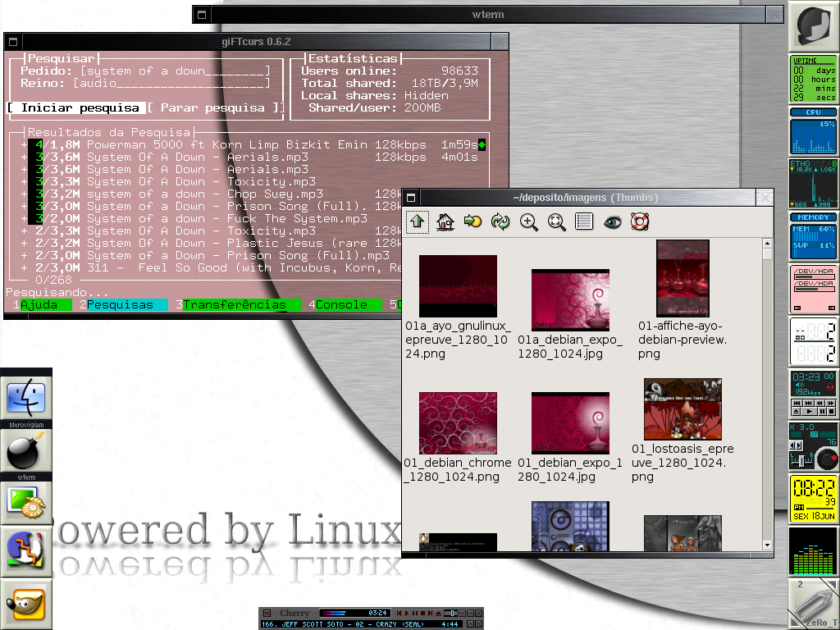Click next track in dock applet player
The image size is (840, 630).
809,403
